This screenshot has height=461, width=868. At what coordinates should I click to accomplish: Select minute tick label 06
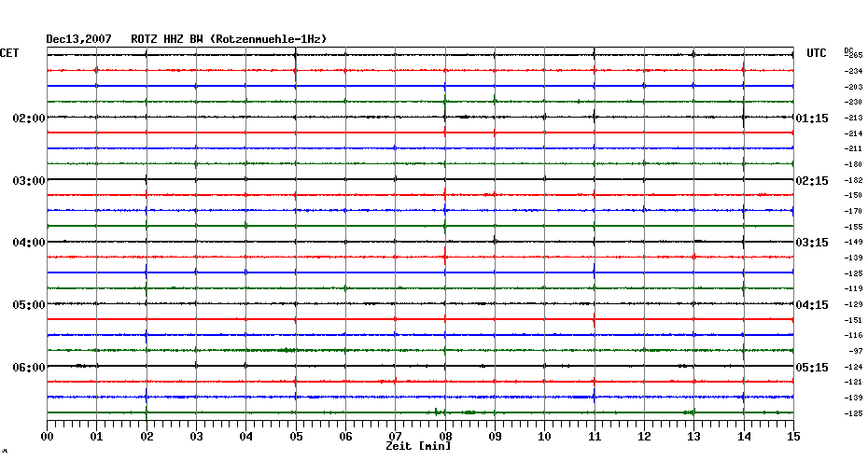click(x=345, y=437)
